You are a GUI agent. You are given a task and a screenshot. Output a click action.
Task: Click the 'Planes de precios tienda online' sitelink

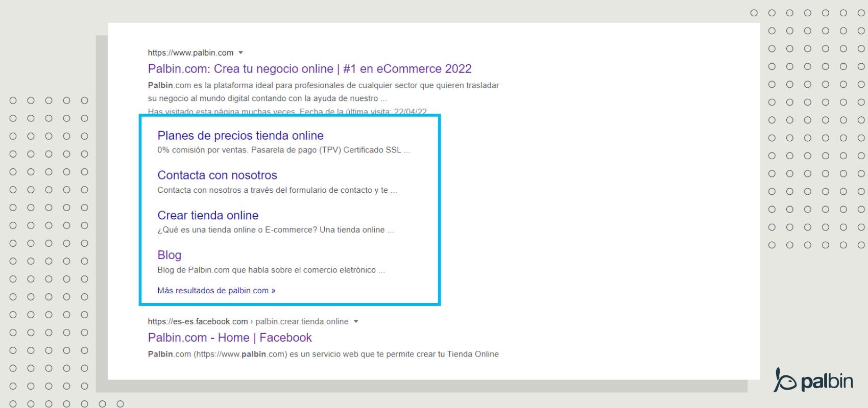(240, 136)
